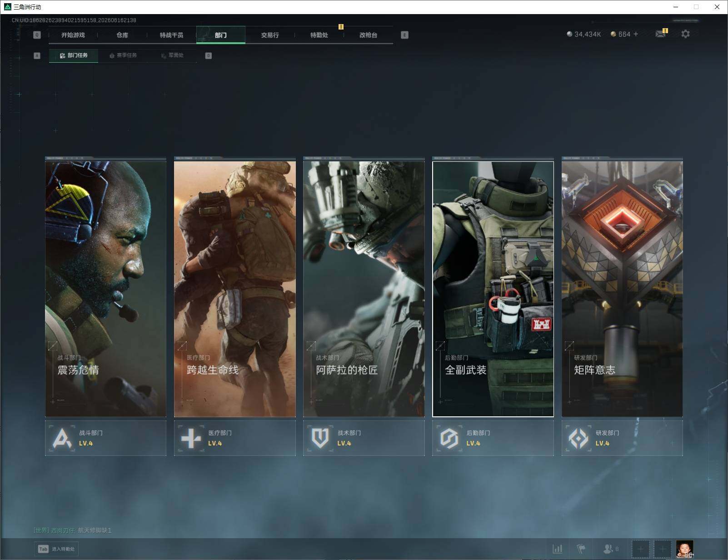Click the 三角洲行动 app icon in title bar
This screenshot has width=728, height=560.
[x=7, y=7]
